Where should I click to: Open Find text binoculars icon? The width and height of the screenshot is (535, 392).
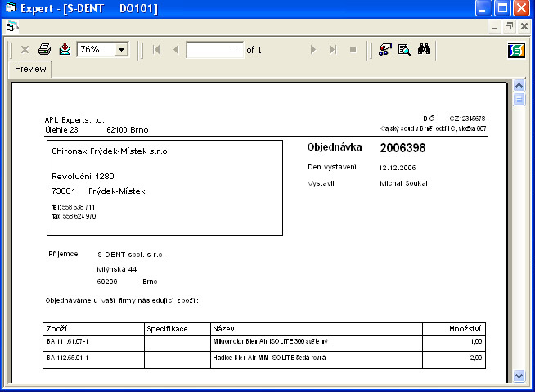[x=424, y=50]
